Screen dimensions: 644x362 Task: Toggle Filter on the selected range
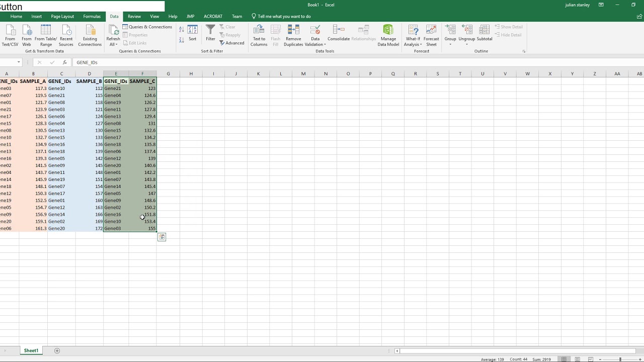coord(210,33)
